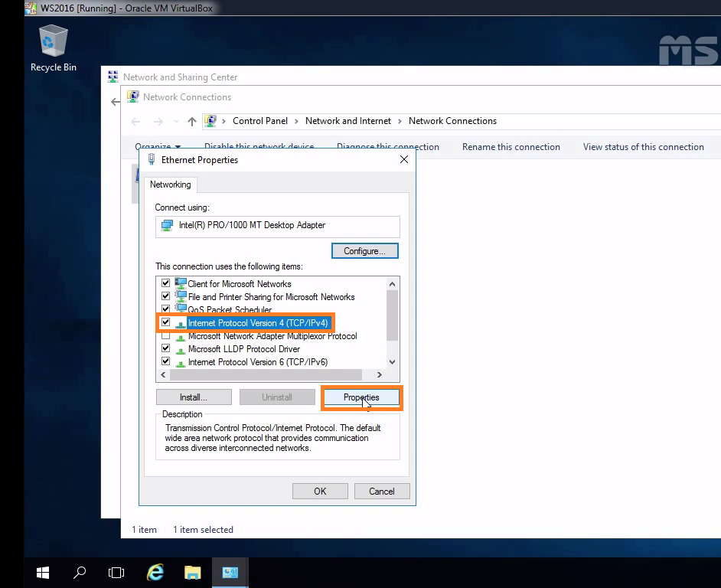Click the Intel adapter icon
The image size is (721, 588).
pos(167,225)
